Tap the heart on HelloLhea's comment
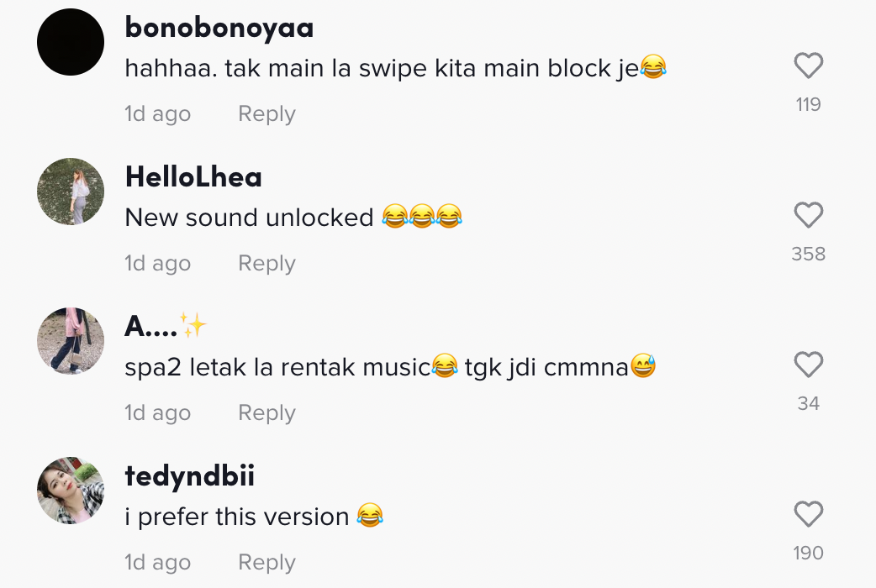876x588 pixels. [808, 216]
